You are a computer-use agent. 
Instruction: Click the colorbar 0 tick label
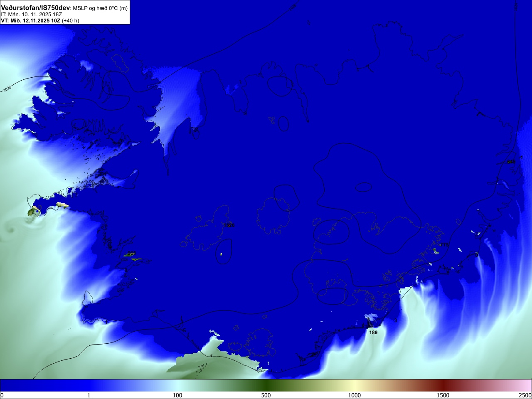tap(2, 395)
